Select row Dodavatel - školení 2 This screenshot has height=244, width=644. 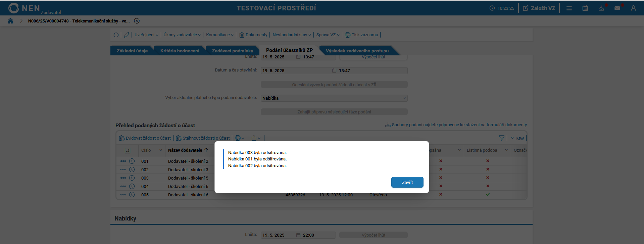click(x=188, y=161)
